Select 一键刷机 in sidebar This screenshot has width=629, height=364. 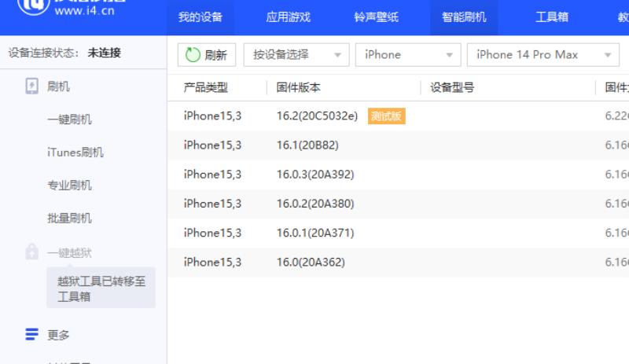pos(69,119)
